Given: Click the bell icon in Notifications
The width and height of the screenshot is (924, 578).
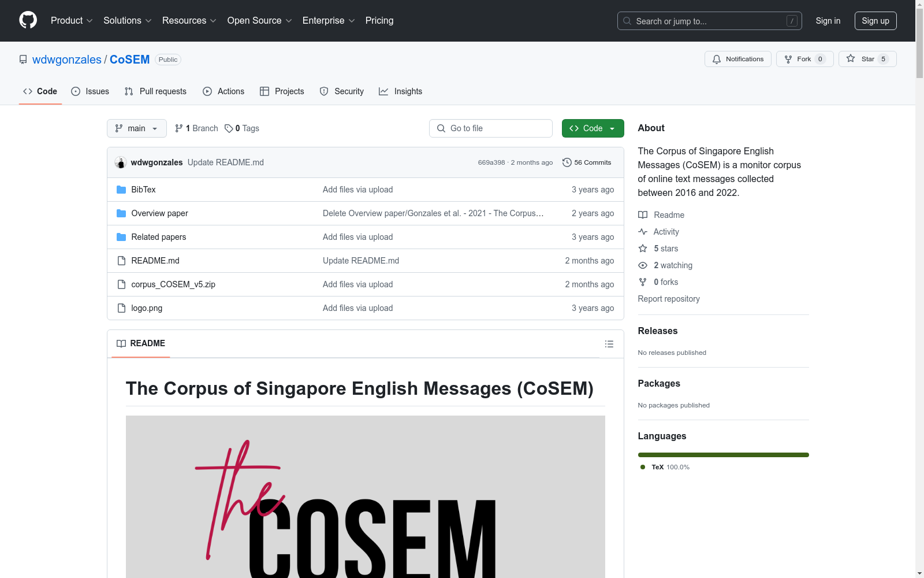Looking at the screenshot, I should [717, 59].
